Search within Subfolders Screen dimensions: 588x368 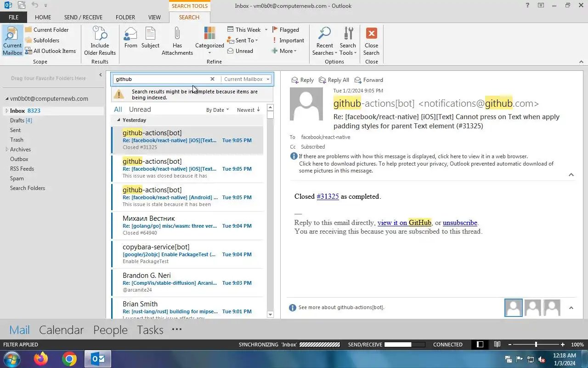pyautogui.click(x=42, y=40)
